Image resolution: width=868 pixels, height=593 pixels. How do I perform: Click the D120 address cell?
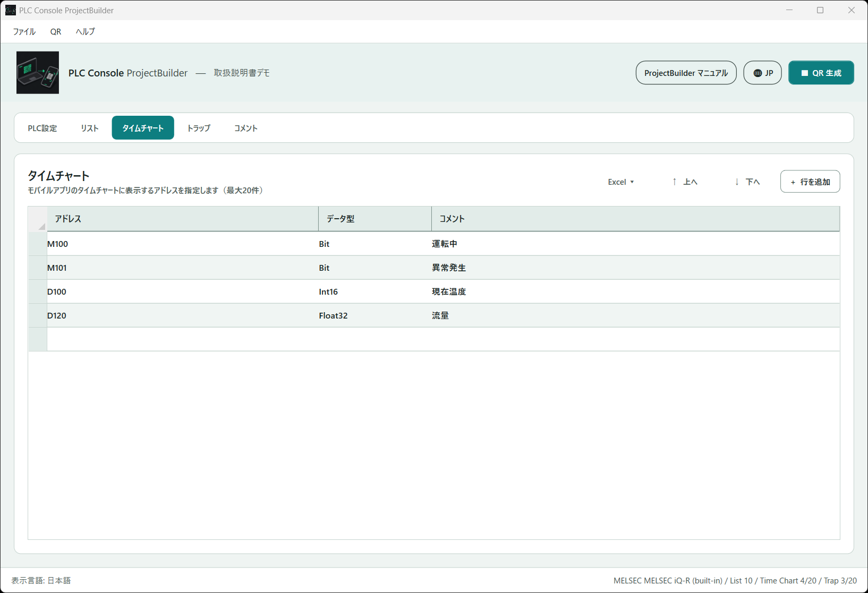(x=183, y=315)
